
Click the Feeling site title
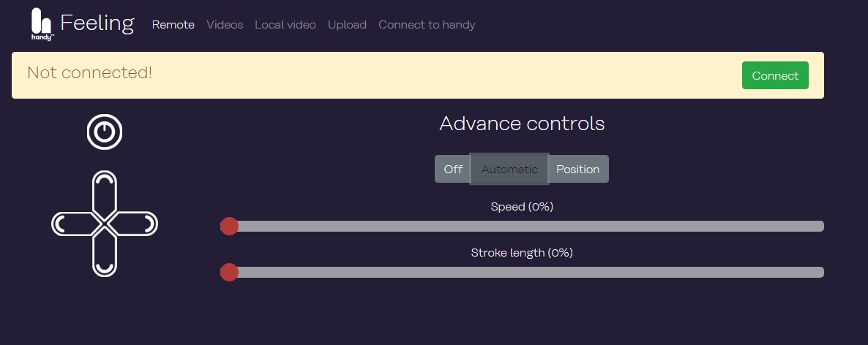pyautogui.click(x=97, y=23)
